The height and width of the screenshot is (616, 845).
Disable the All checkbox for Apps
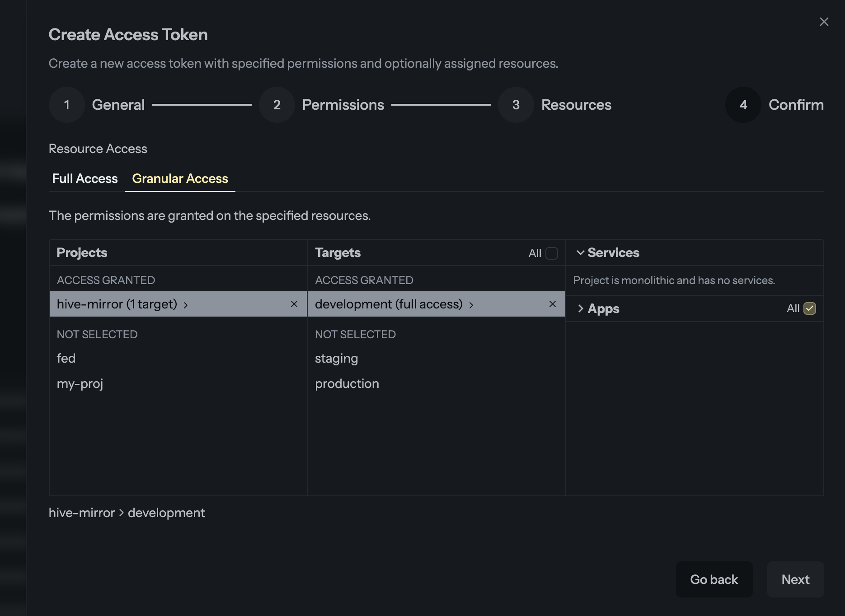point(809,308)
